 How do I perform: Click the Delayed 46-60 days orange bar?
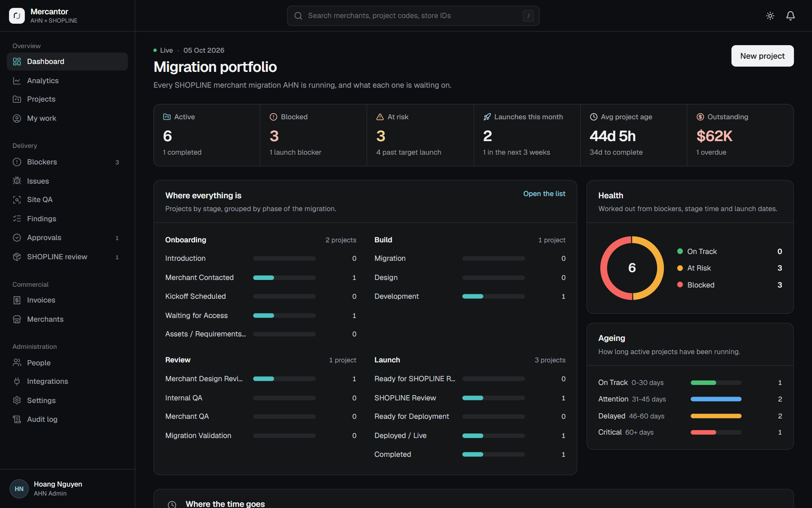click(716, 416)
